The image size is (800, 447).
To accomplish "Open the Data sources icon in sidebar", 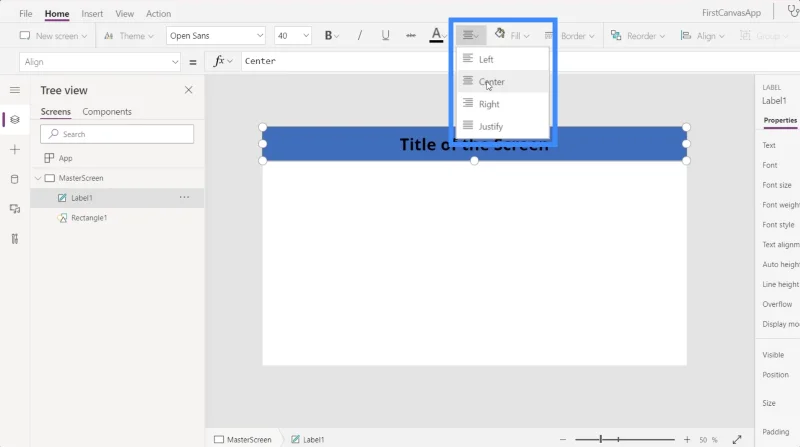I will click(15, 179).
